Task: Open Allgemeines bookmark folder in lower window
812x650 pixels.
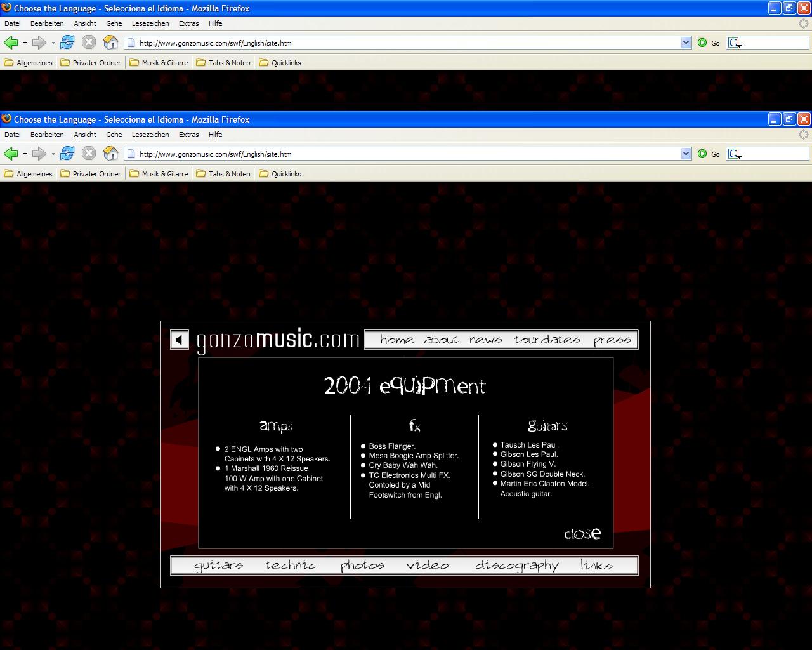Action: click(x=29, y=174)
